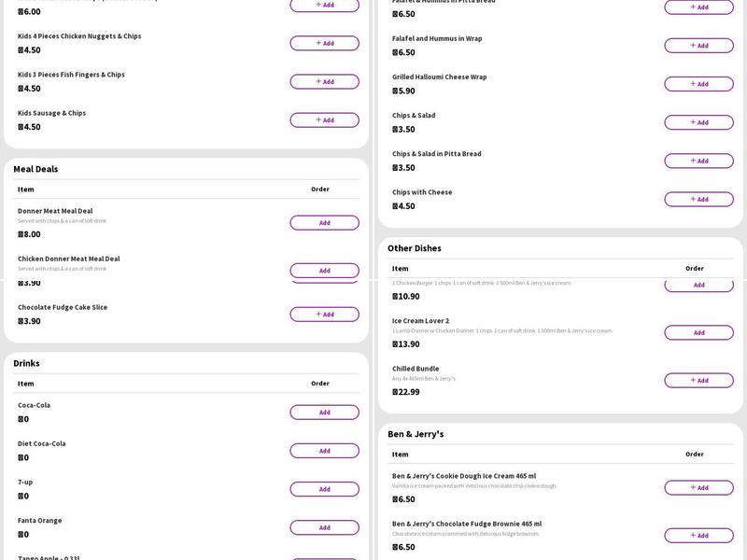Add Grilled Halloumi Cheese Wrap
The height and width of the screenshot is (560, 747).
(698, 84)
